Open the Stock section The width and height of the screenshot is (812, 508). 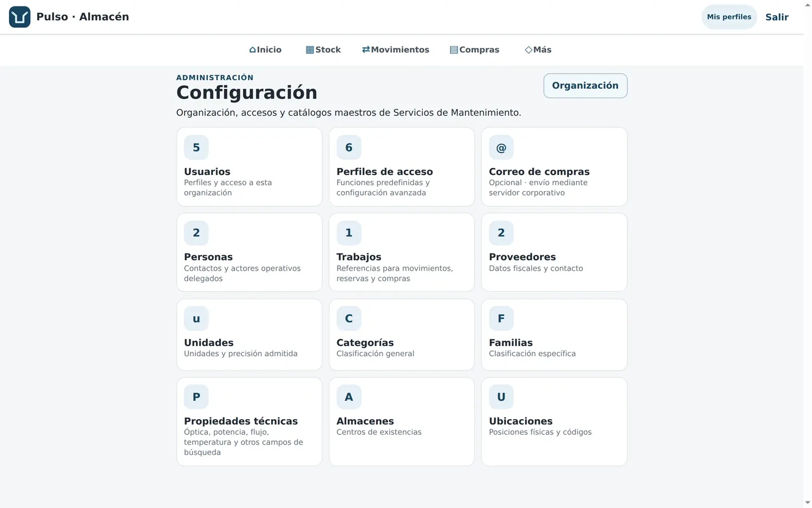pos(323,50)
